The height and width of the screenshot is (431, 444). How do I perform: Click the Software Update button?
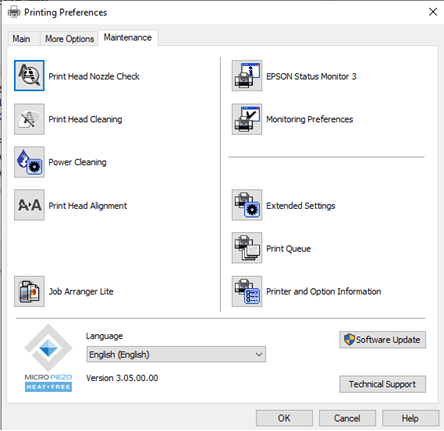pyautogui.click(x=382, y=340)
